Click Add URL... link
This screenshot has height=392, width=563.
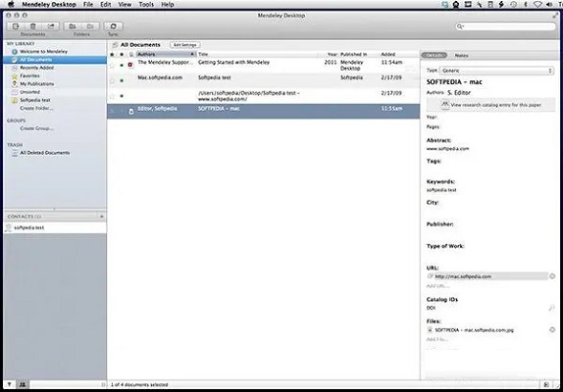click(x=437, y=286)
